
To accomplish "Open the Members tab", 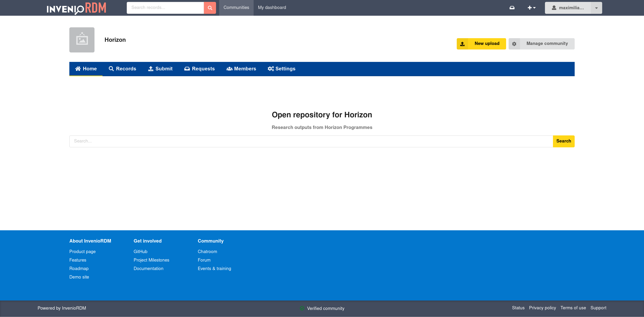I will coord(241,69).
